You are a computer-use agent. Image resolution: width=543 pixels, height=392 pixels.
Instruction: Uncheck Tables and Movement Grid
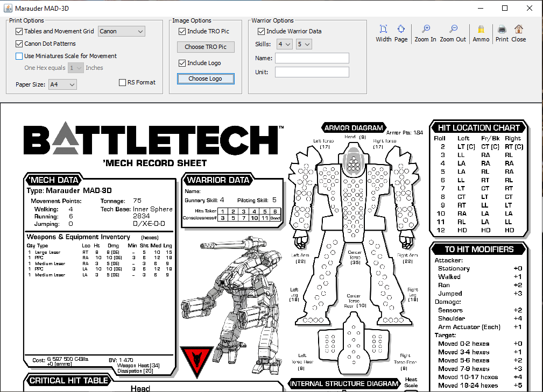[x=19, y=32]
